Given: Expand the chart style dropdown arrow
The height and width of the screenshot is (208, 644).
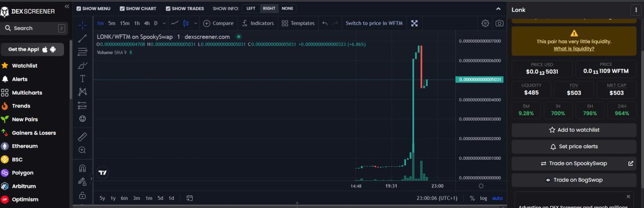Looking at the screenshot, I should coord(195,24).
